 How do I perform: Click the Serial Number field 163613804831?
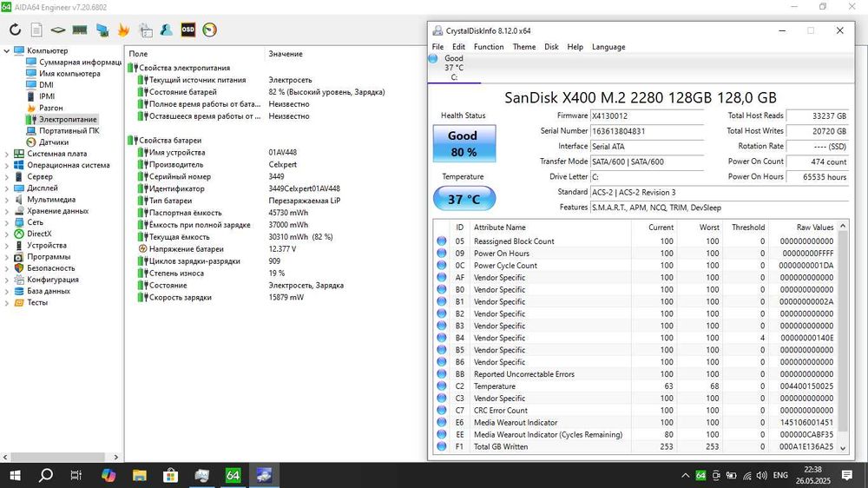point(647,131)
